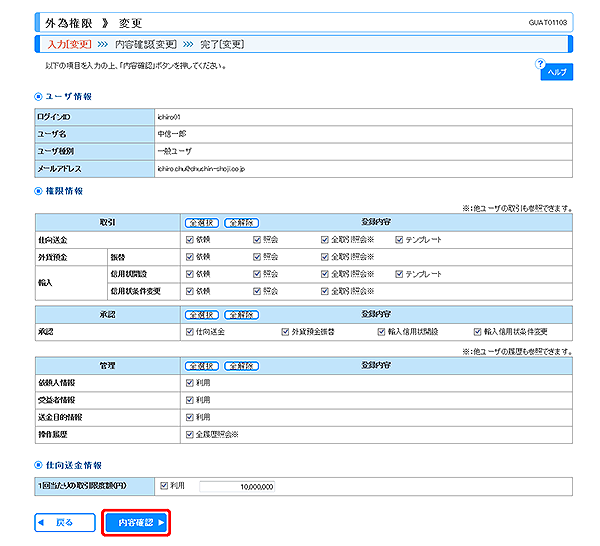Open the ヘルプ help button
Image resolution: width=600 pixels, height=546 pixels.
557,72
